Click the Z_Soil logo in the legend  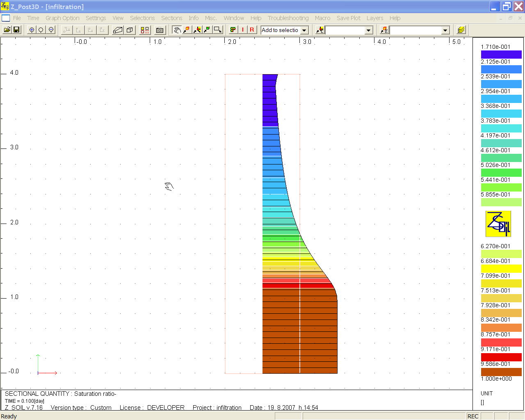click(498, 224)
